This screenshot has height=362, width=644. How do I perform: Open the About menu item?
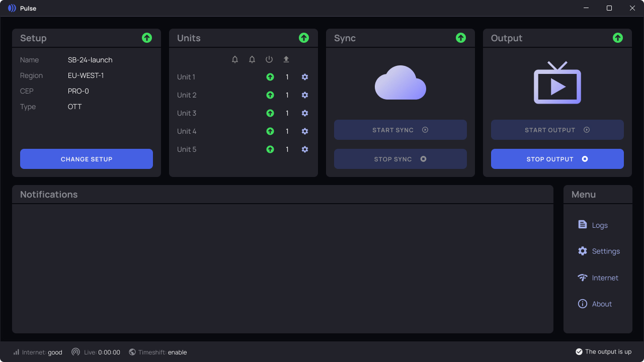[595, 304]
